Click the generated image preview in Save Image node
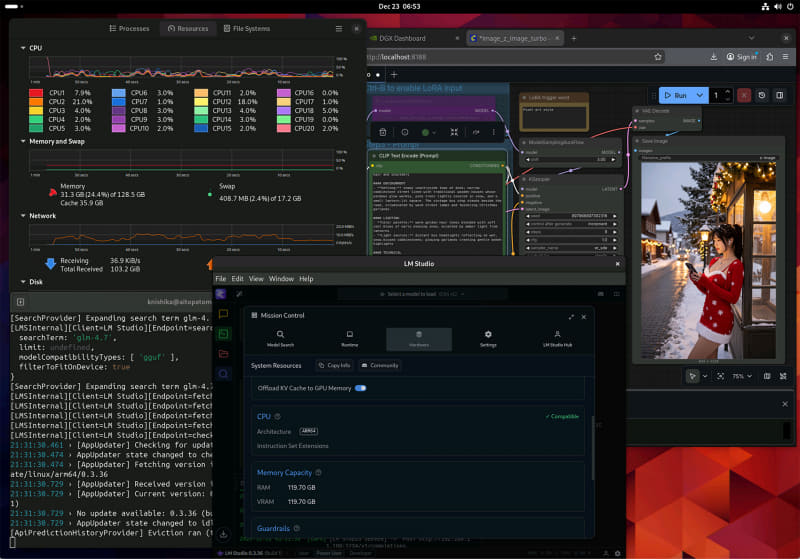Image resolution: width=800 pixels, height=559 pixels. pyautogui.click(x=708, y=260)
